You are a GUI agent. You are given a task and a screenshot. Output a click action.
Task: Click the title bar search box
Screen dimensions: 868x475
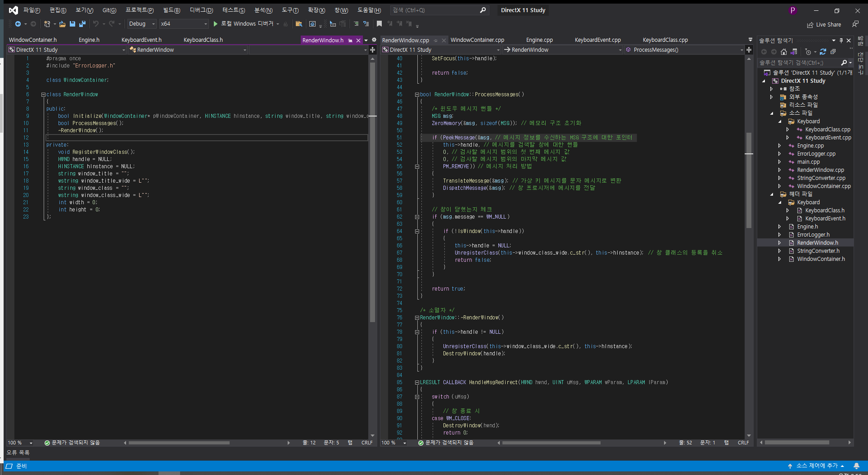point(439,10)
